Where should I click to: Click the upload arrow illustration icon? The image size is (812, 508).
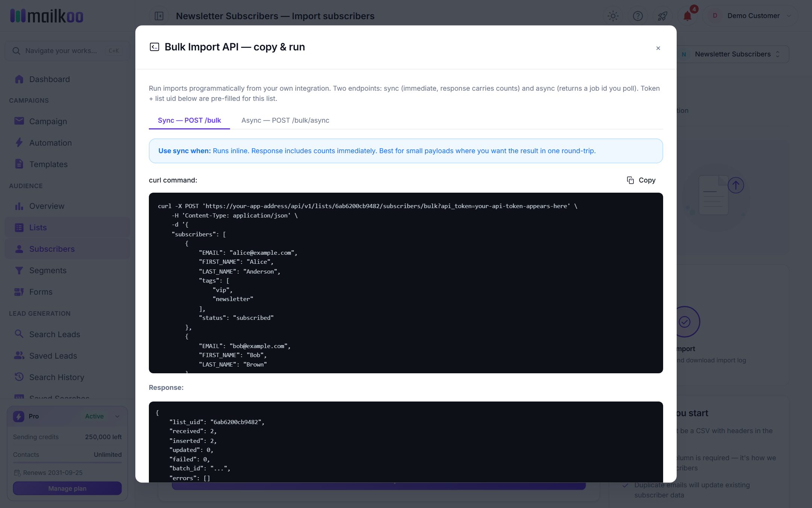click(736, 185)
